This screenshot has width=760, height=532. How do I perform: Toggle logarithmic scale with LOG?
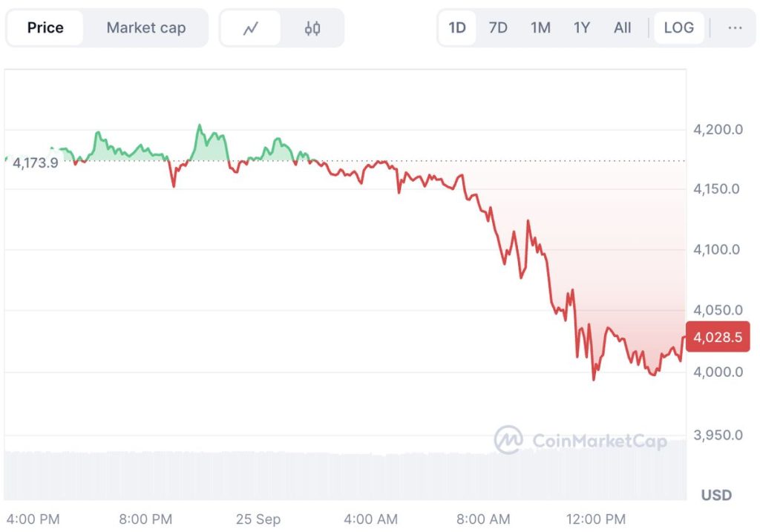678,27
